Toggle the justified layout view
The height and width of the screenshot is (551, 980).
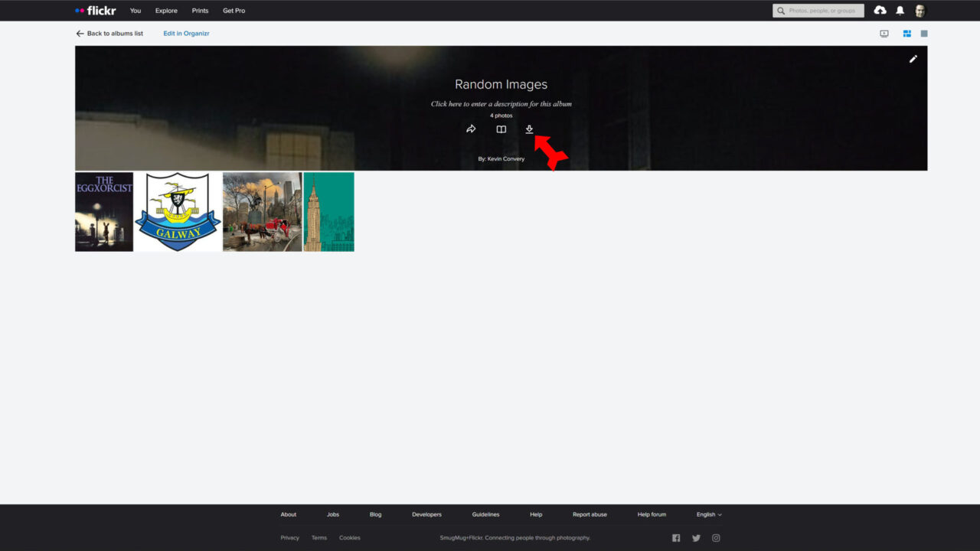point(924,34)
